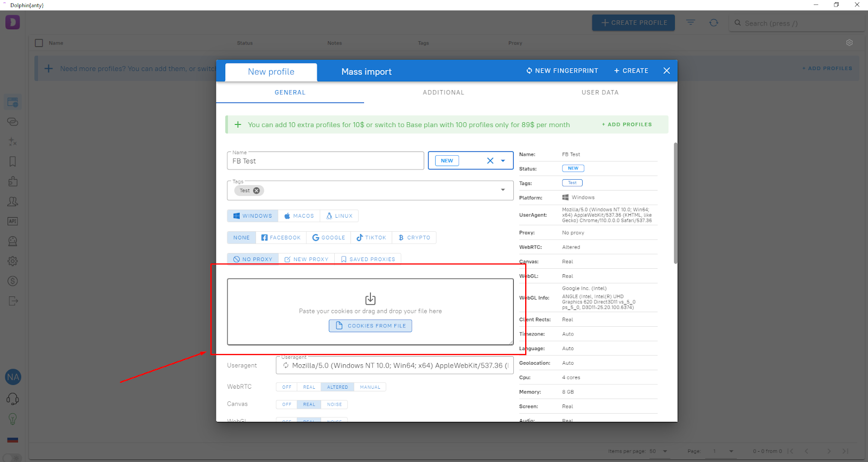Image resolution: width=868 pixels, height=462 pixels.
Task: Open the Dolphin Anty logo home icon
Action: tap(12, 22)
